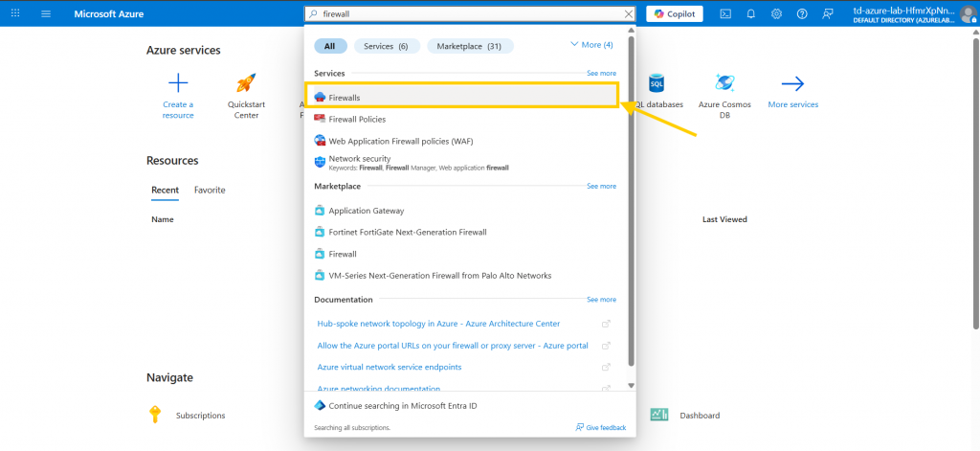
Task: Expand the More (4) filter dropdown
Action: click(590, 45)
